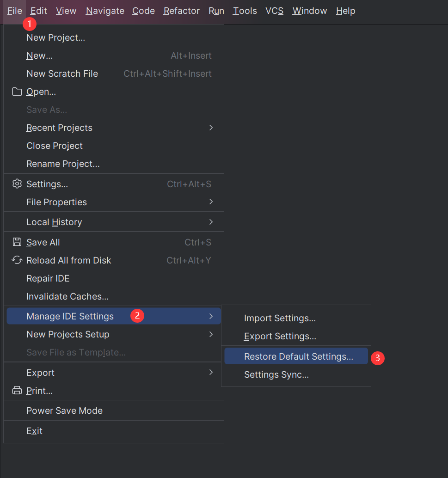Viewport: 448px width, 478px height.
Task: Open the Refactor menu
Action: tap(182, 11)
